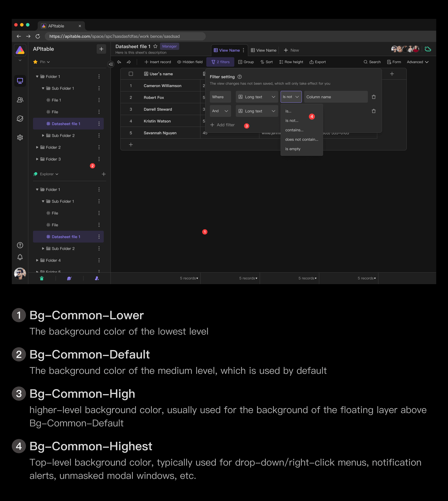Open second row Long text dropdown

pos(257,111)
